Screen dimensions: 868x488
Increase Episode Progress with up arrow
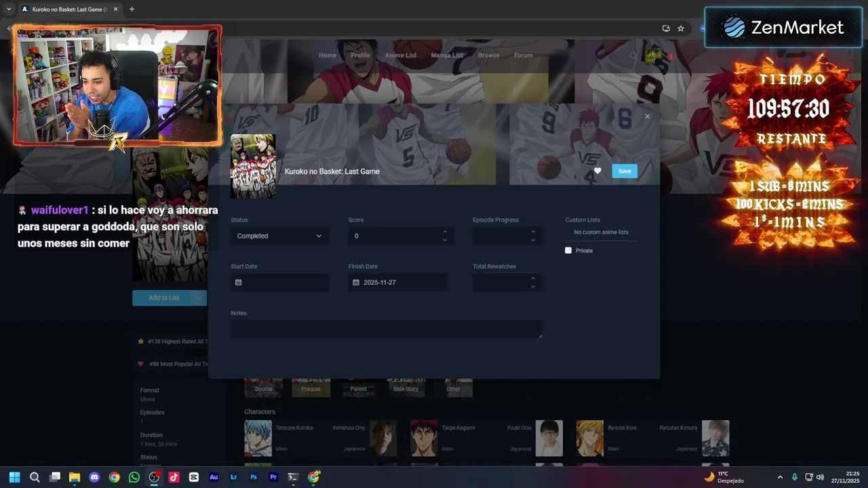(533, 232)
